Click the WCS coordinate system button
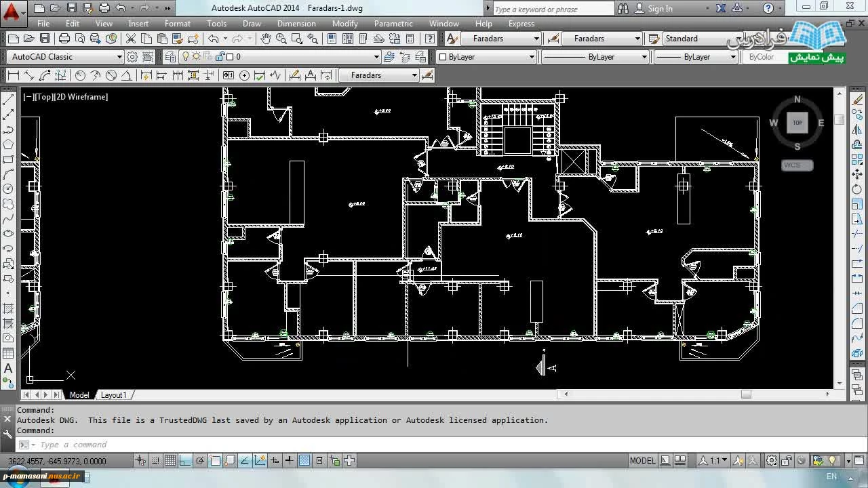 click(x=796, y=165)
